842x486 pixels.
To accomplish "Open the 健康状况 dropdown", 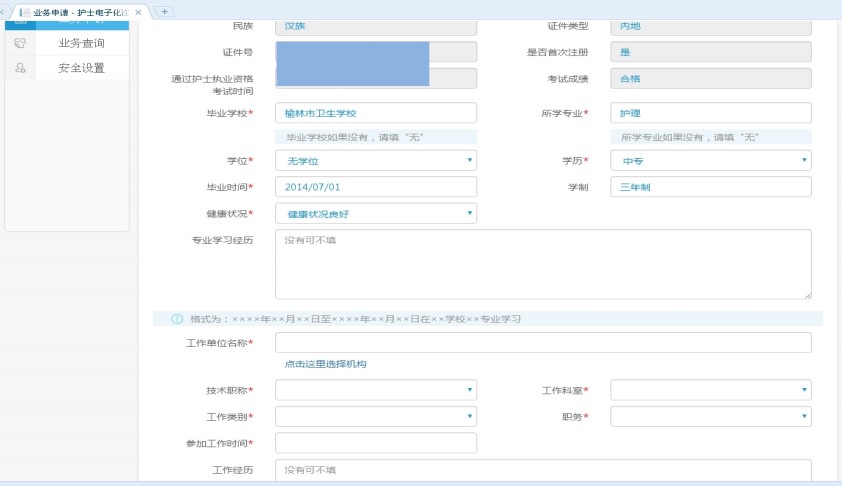I will pyautogui.click(x=375, y=213).
